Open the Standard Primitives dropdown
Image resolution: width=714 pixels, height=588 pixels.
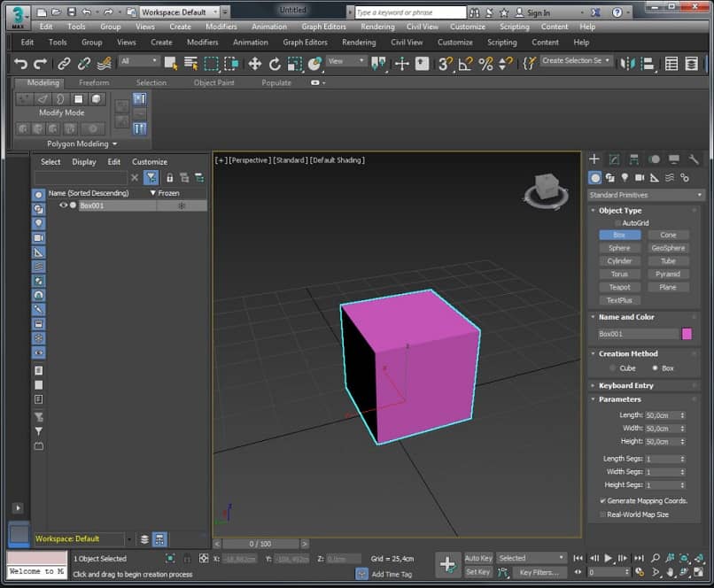point(646,195)
